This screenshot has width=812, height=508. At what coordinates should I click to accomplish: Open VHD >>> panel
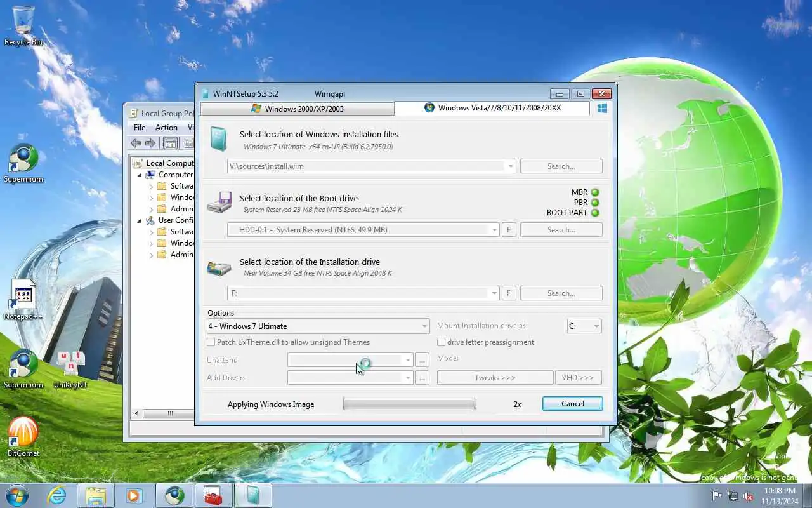pyautogui.click(x=578, y=378)
